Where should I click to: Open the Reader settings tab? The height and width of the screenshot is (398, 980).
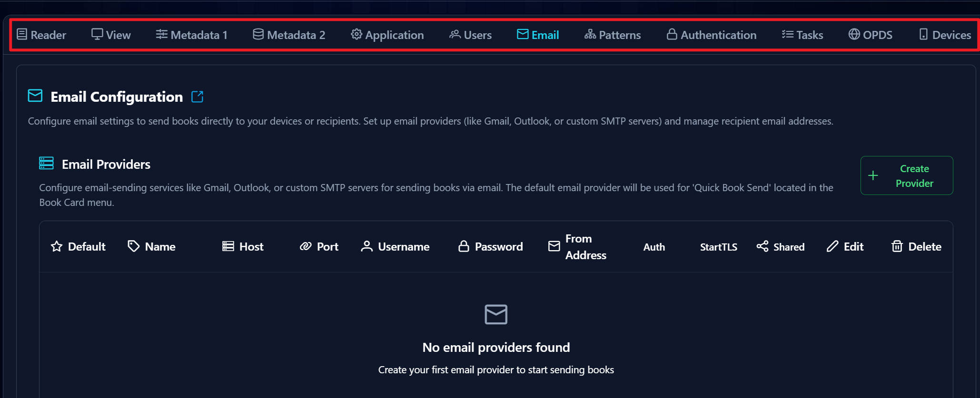point(41,35)
